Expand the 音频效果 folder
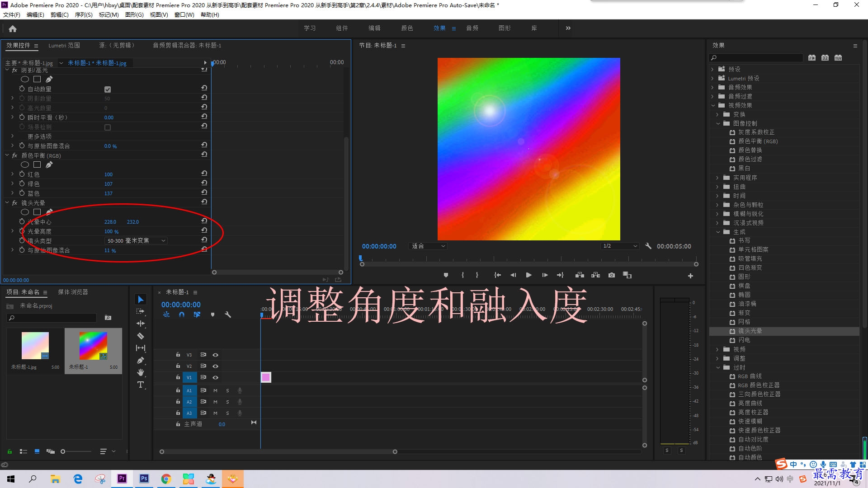 pos(712,87)
